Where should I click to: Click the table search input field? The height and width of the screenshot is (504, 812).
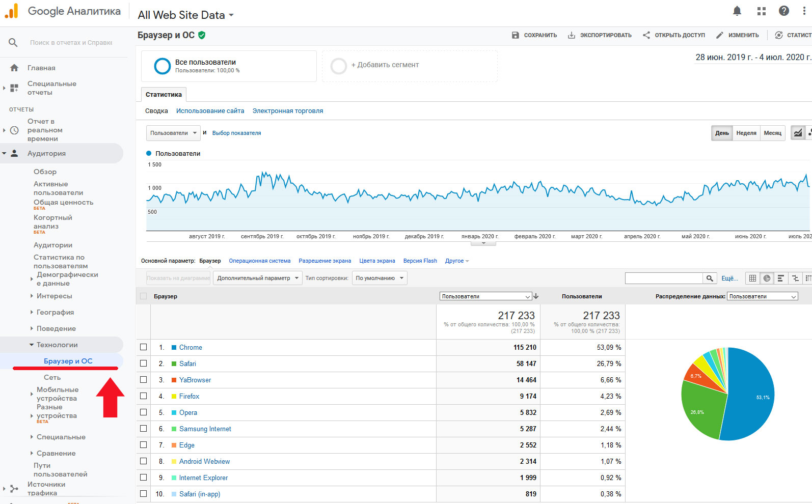tap(664, 278)
